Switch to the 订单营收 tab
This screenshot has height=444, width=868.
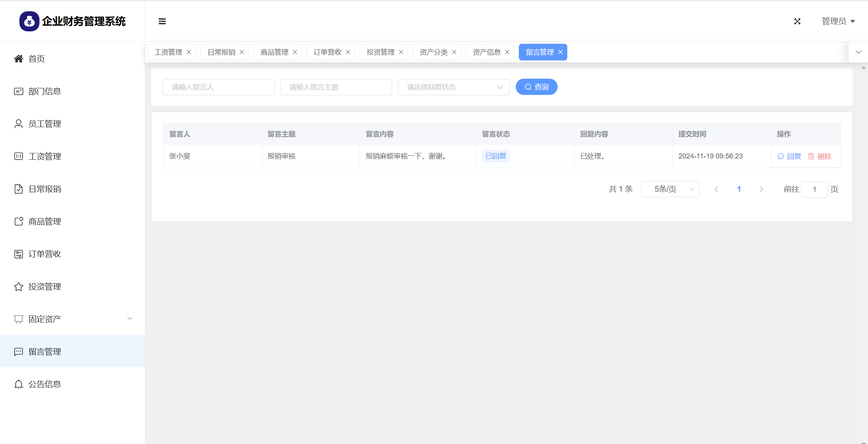click(327, 52)
